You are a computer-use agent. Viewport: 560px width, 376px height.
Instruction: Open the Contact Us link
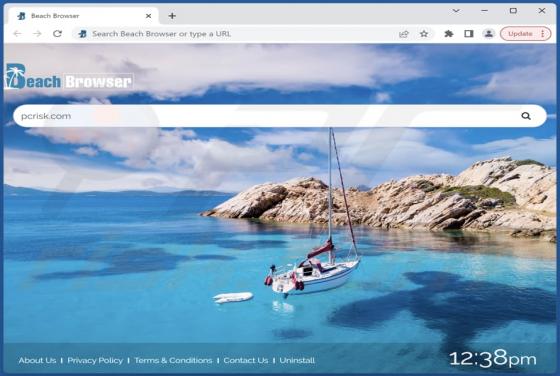(x=246, y=360)
